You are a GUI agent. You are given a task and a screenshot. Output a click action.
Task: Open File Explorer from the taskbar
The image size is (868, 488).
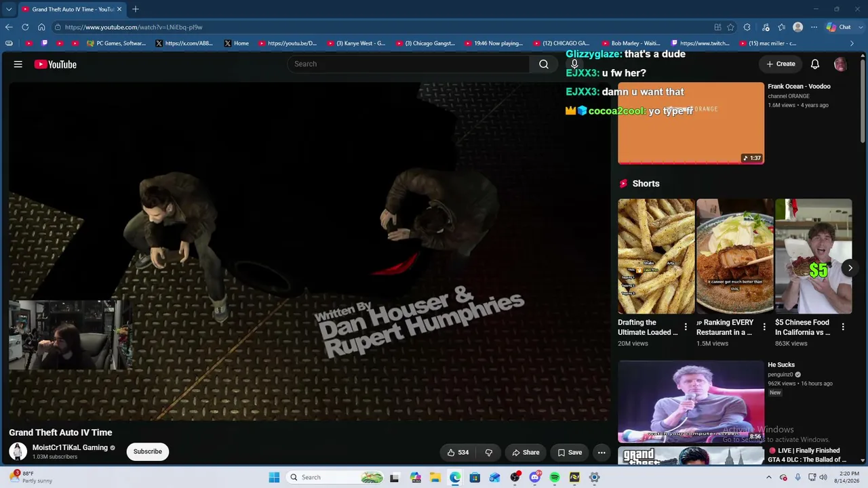coord(435,477)
